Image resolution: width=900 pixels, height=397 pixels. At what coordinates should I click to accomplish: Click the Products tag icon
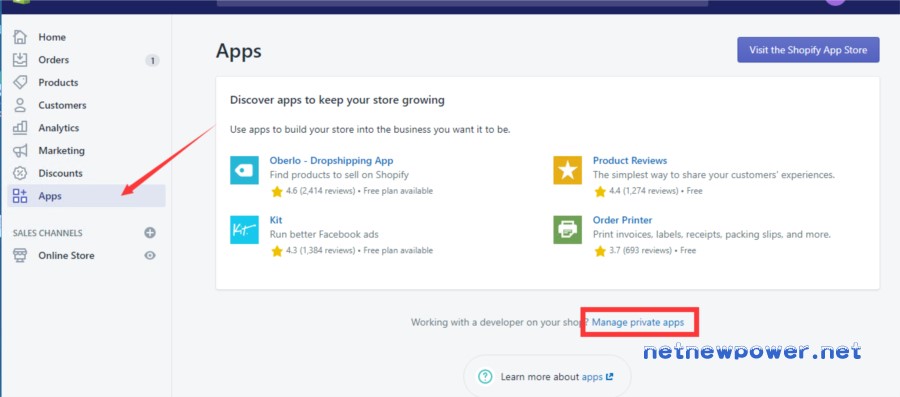coord(20,83)
